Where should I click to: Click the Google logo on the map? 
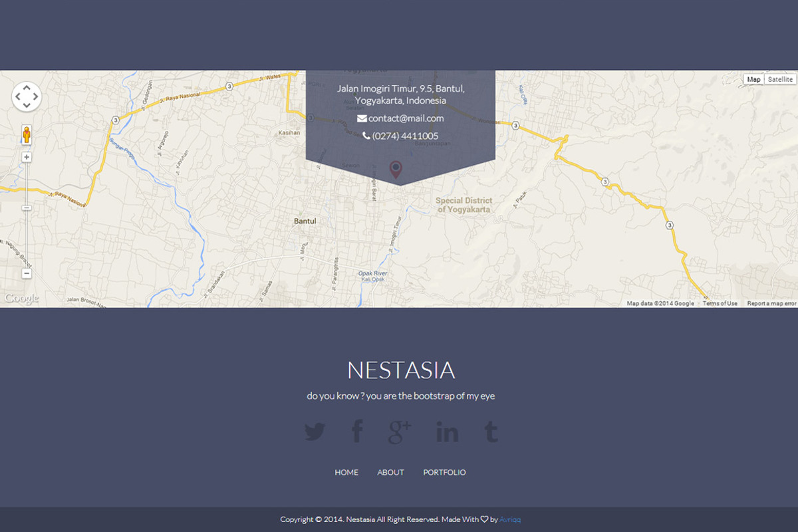(x=21, y=299)
